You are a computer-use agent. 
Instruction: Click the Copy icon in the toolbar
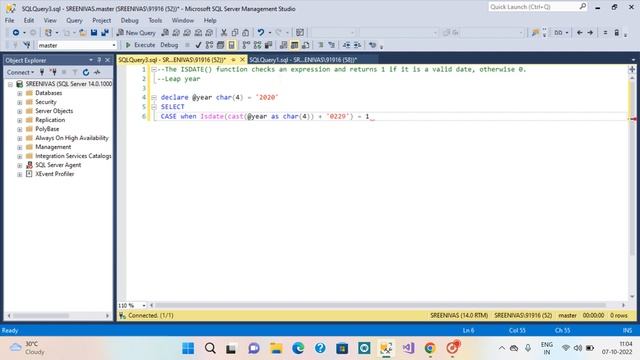[235, 33]
